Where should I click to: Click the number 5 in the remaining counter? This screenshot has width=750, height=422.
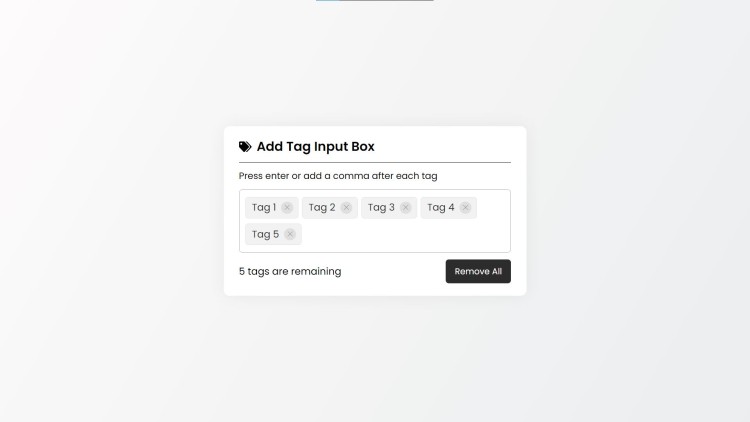pos(242,271)
